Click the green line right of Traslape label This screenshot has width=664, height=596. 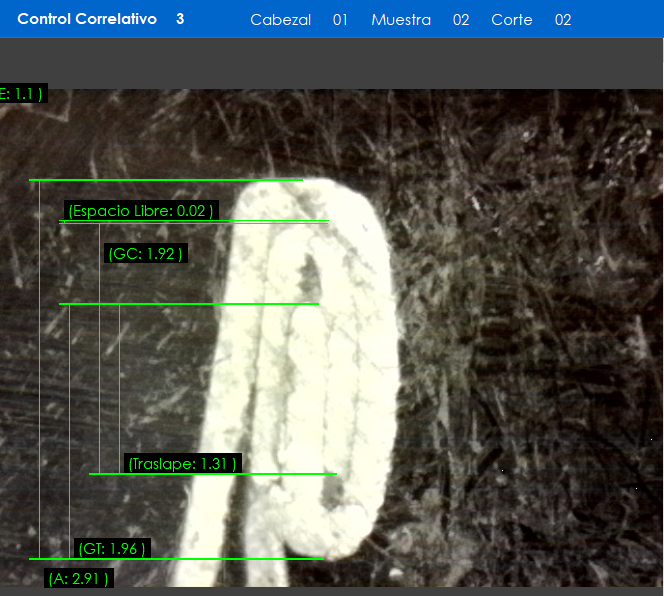point(290,474)
